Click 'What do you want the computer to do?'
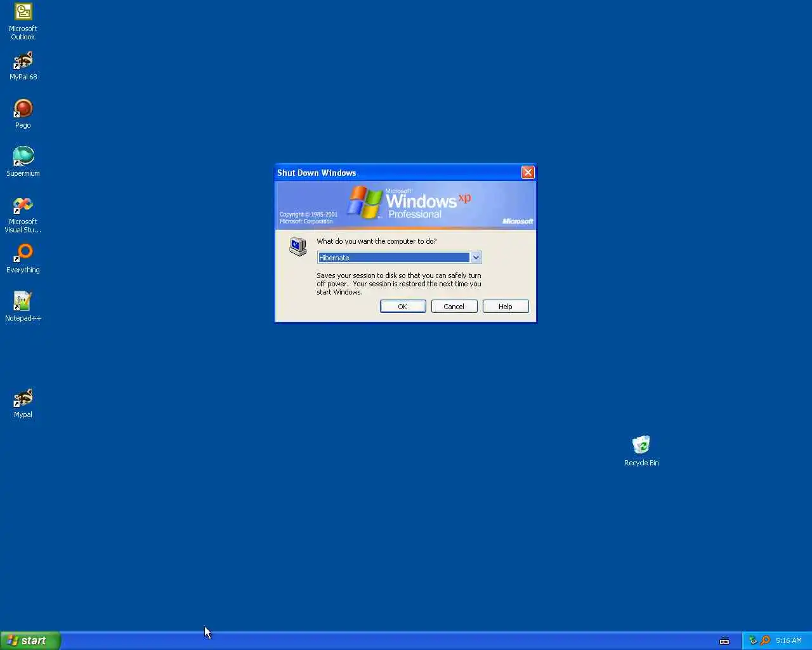Viewport: 812px width, 650px height. tap(377, 241)
